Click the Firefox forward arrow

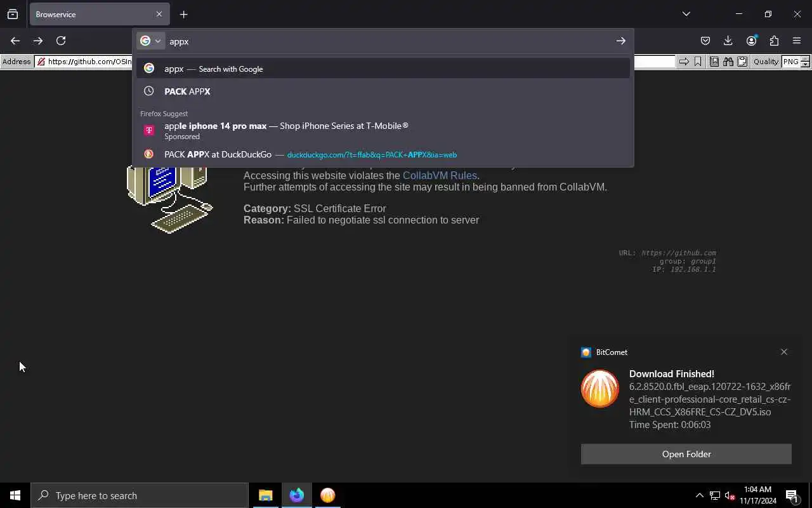tap(38, 41)
